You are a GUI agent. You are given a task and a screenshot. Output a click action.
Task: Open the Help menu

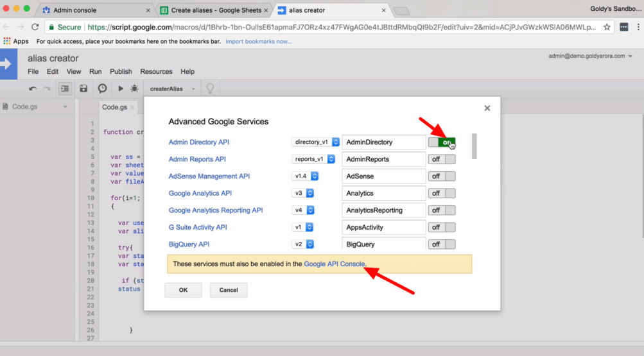(187, 71)
